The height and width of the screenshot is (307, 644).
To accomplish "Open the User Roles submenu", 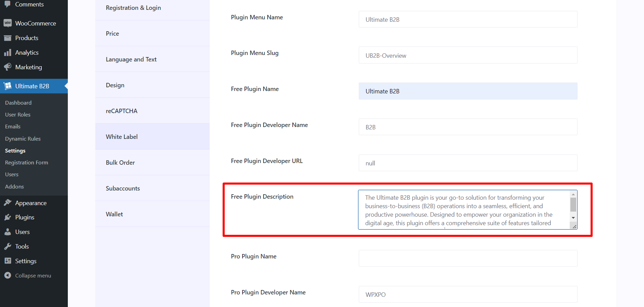I will click(18, 114).
